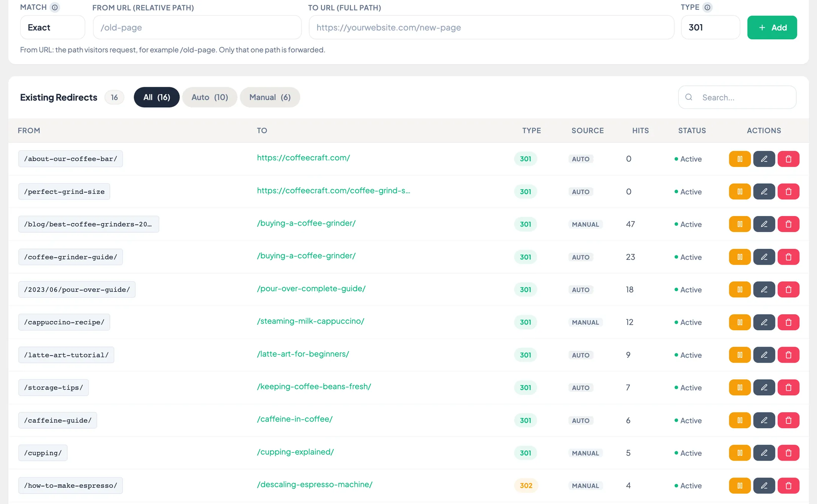Image resolution: width=817 pixels, height=504 pixels.
Task: Open the /pour-over-complete-guide/ destination link
Action: click(311, 288)
